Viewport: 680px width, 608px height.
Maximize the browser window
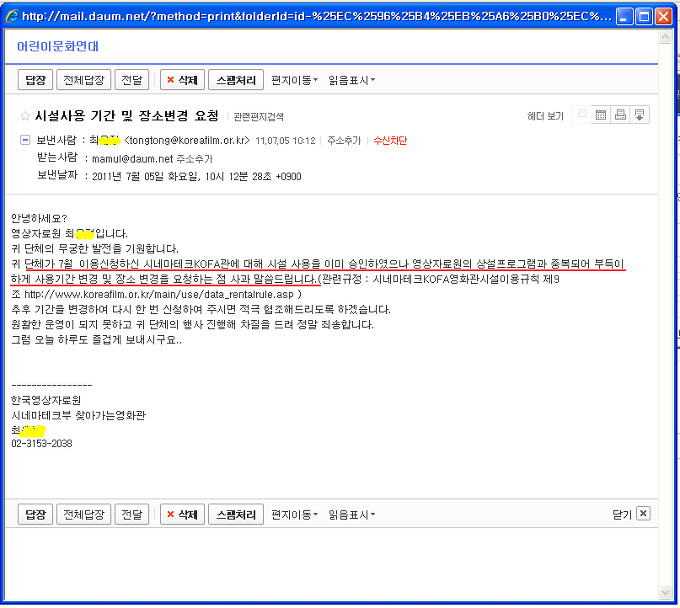[x=644, y=16]
